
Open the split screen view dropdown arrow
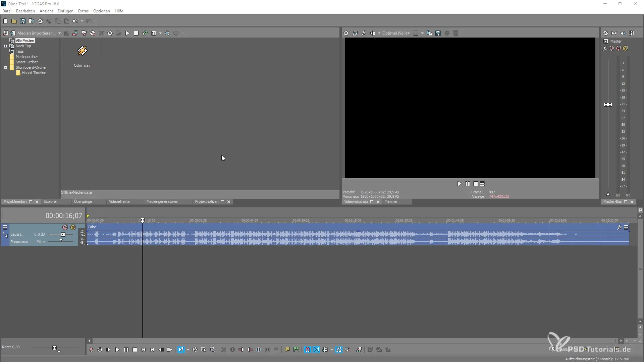[x=379, y=33]
